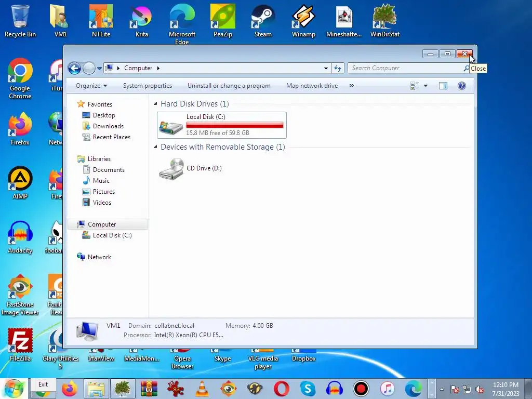The width and height of the screenshot is (532, 399).
Task: Click Skype icon in taskbar
Action: pyautogui.click(x=308, y=389)
